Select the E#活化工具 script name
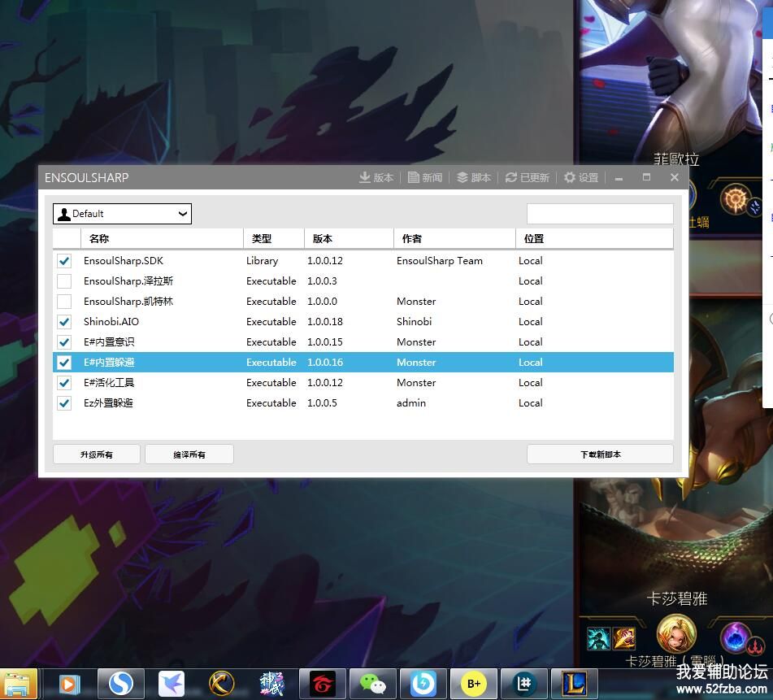The image size is (773, 700). 109,383
